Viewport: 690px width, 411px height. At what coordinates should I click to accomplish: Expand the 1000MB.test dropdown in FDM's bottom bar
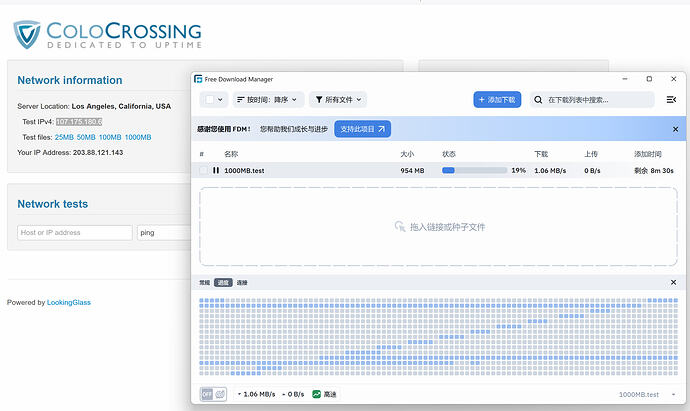point(674,394)
